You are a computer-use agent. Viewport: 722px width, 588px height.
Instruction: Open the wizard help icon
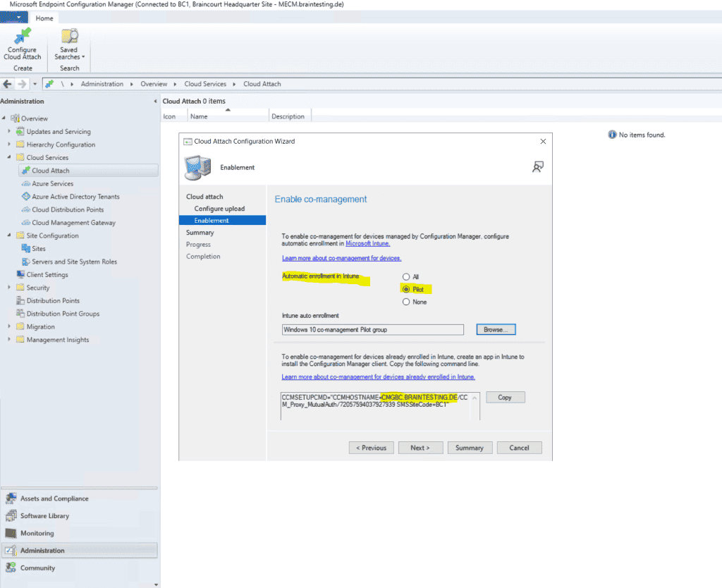click(x=538, y=165)
